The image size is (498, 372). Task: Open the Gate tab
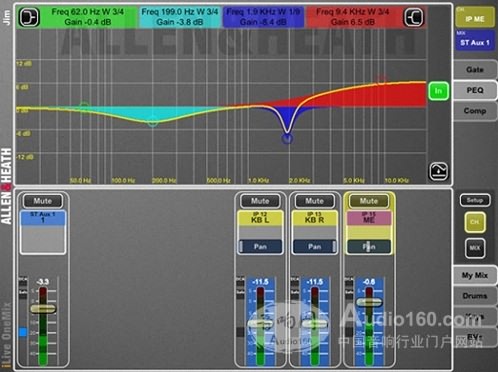pos(475,70)
